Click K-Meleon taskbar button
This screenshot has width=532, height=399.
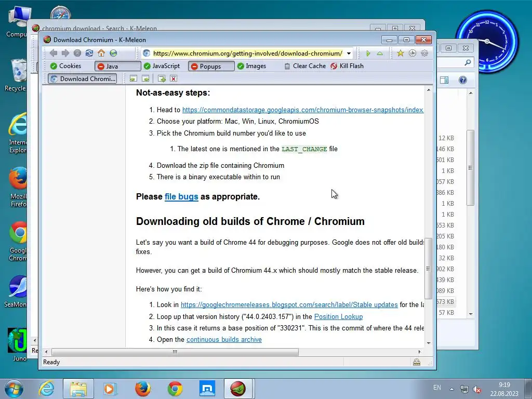click(x=238, y=389)
